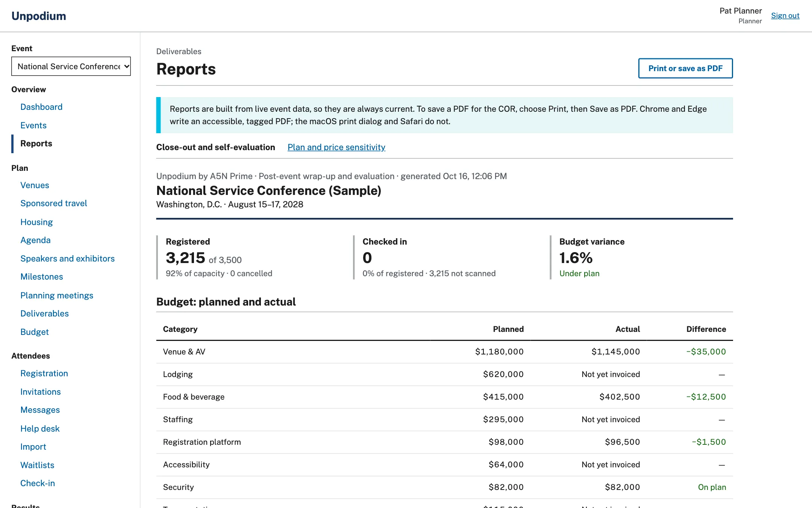Click the '−$35,000' difference value
Image resolution: width=812 pixels, height=508 pixels.
pos(706,351)
